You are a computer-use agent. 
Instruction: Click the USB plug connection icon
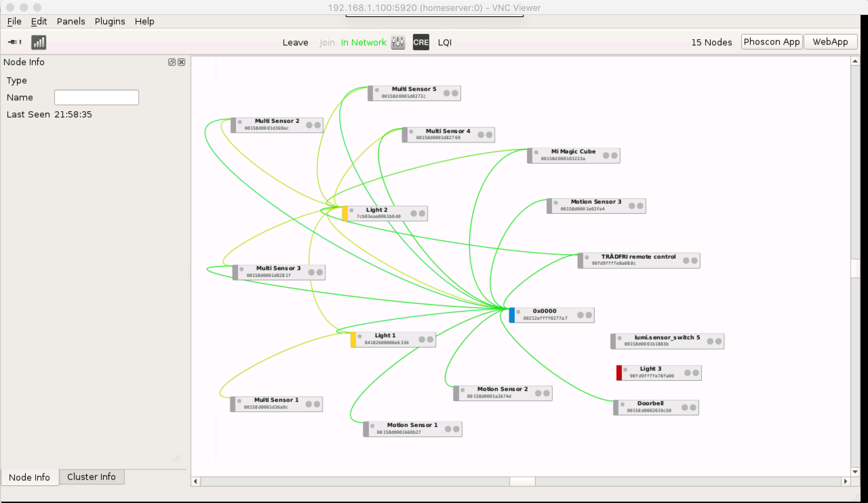(15, 42)
